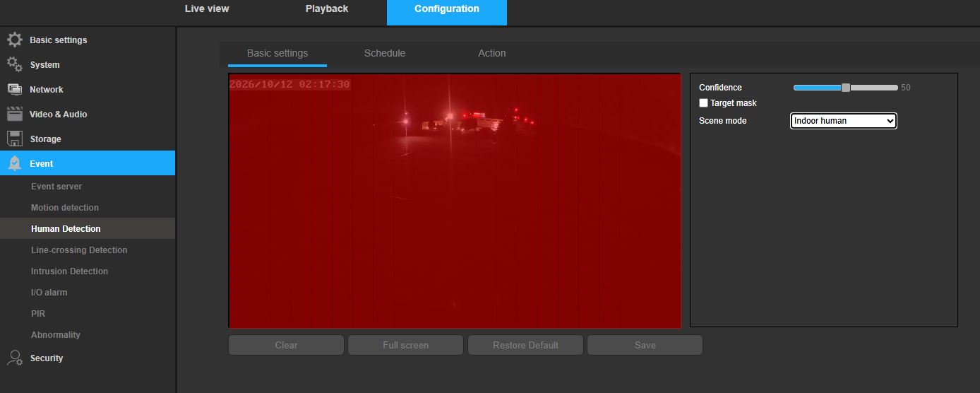Click the Restore Default button

(525, 345)
